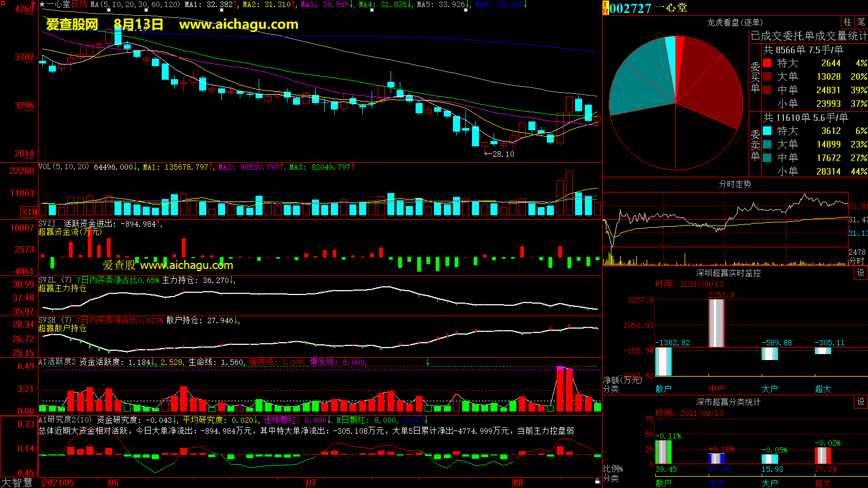
Task: Click the bright red 特大 buy-order legend swatch
Action: coord(767,63)
